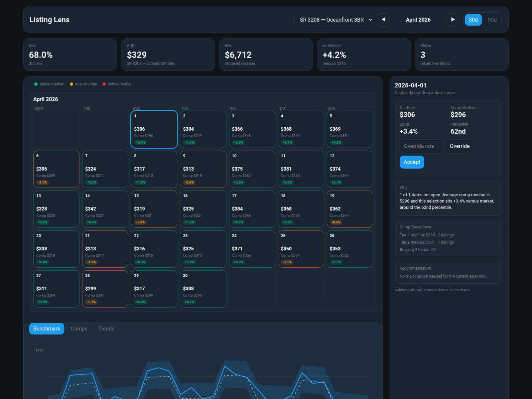Select April 24 with rate $371
This screenshot has height=399, width=532.
click(252, 249)
